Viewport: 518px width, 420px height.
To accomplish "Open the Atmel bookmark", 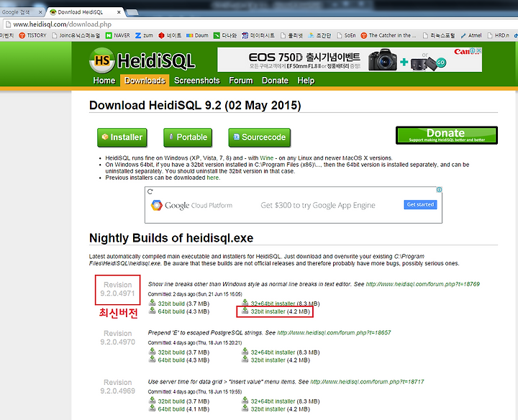I will click(471, 35).
